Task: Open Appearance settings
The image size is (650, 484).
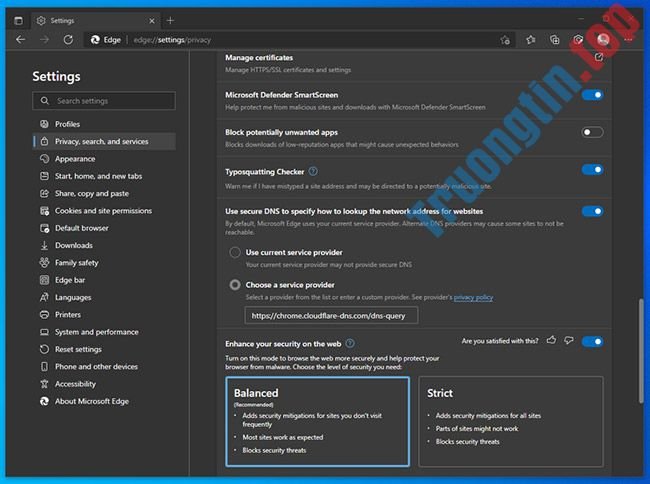Action: (x=104, y=159)
